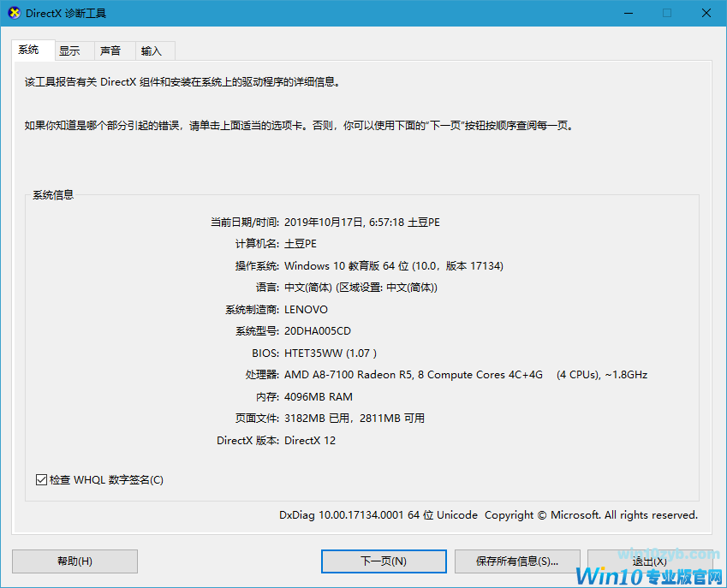Click the BIOS value HTET35WW (1.07)
Screen dimensions: 727x588
pyautogui.click(x=331, y=353)
